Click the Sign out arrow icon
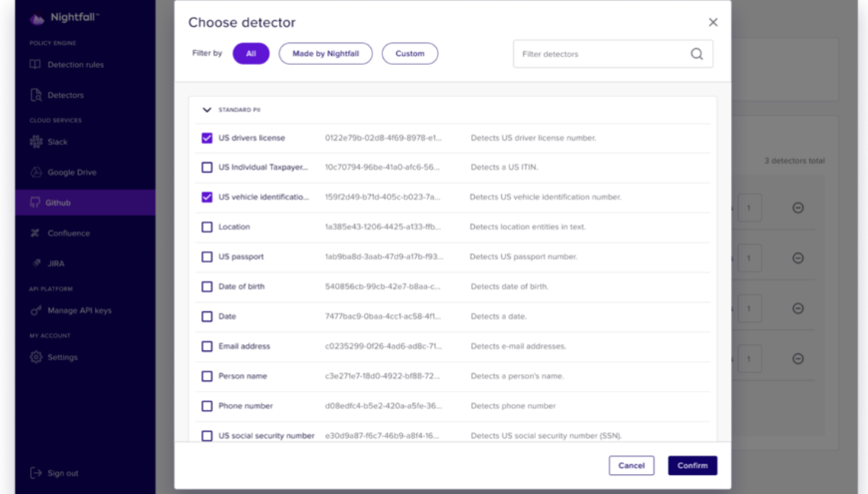 [x=36, y=473]
